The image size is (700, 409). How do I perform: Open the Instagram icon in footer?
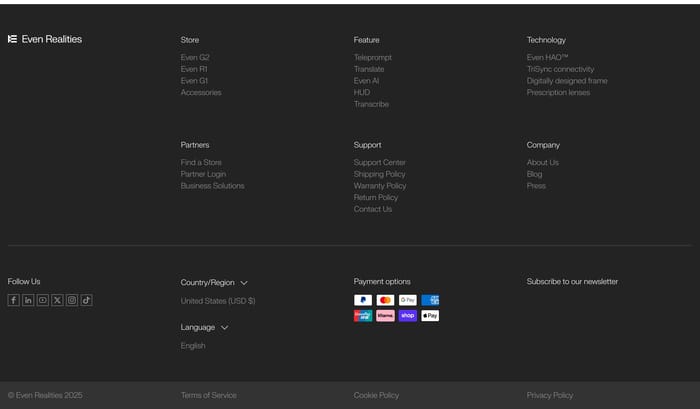coord(72,300)
